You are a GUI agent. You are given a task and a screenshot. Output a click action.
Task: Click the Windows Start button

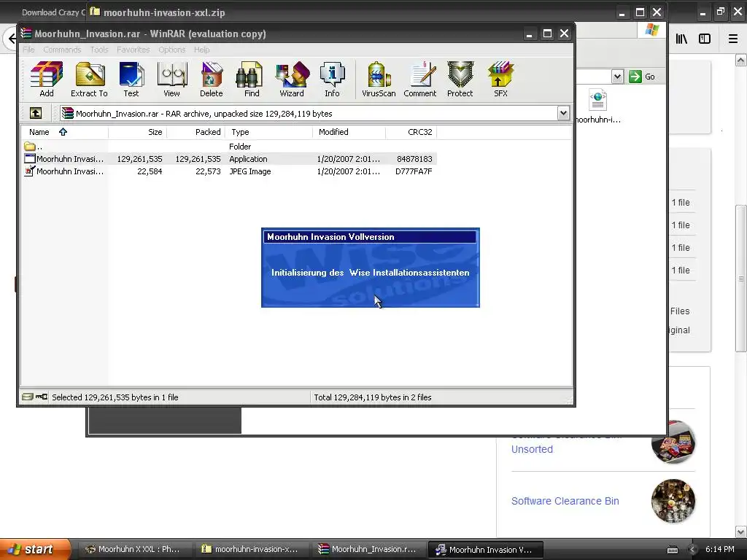pyautogui.click(x=34, y=549)
